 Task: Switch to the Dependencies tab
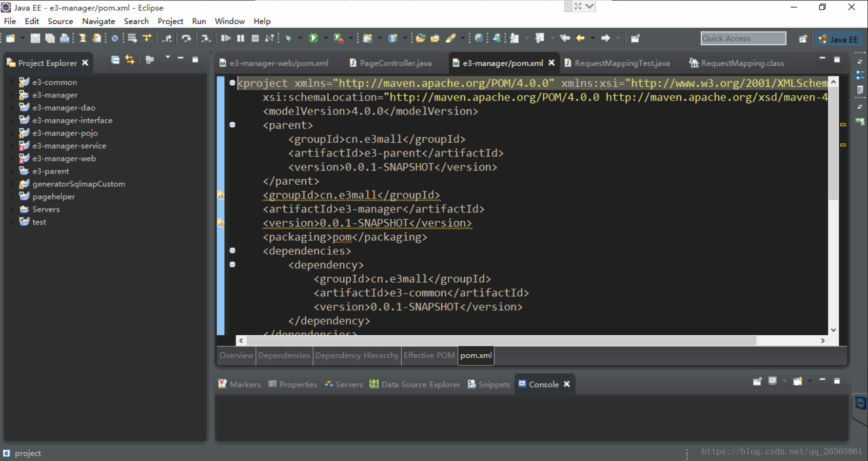coord(284,355)
